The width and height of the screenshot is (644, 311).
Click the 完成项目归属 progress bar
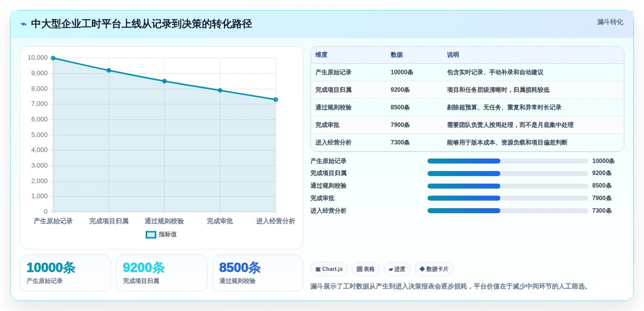coord(508,174)
